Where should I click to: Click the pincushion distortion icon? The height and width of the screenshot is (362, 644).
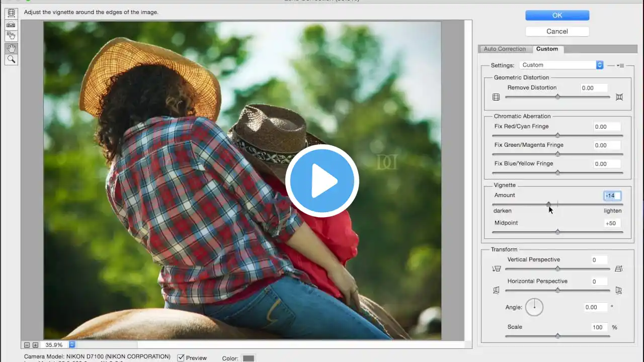pos(619,97)
